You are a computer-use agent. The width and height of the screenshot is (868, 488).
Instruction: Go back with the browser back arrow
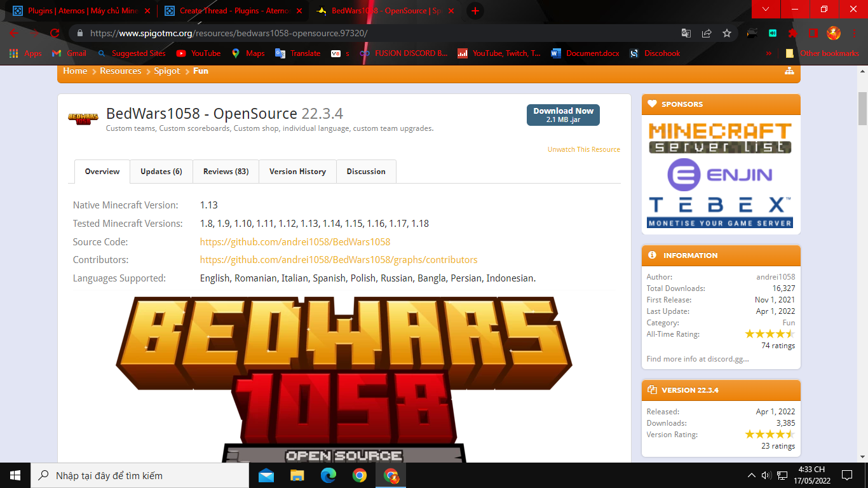tap(14, 33)
